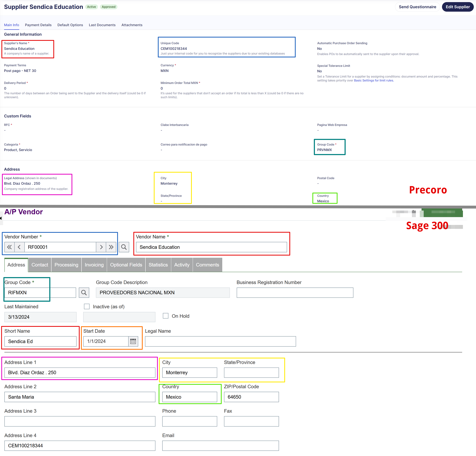The height and width of the screenshot is (456, 476).
Task: Open the Attachments tab
Action: click(132, 25)
